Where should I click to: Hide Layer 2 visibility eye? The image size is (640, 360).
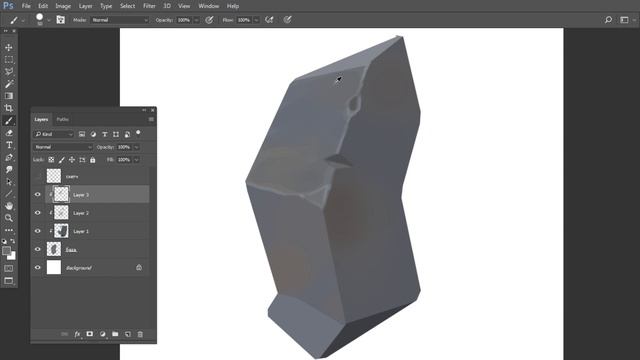38,213
